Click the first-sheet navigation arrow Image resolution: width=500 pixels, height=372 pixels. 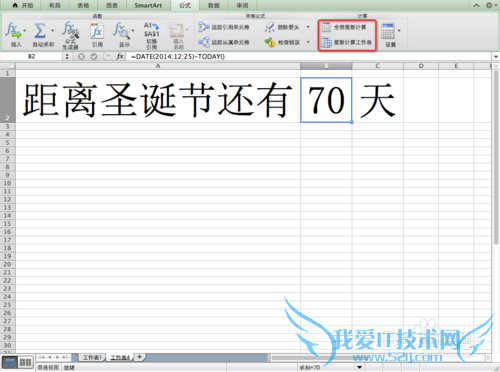[41, 357]
